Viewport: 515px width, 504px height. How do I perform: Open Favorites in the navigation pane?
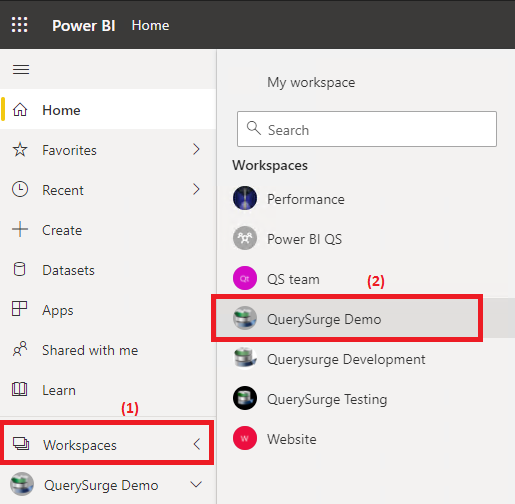pyautogui.click(x=108, y=150)
